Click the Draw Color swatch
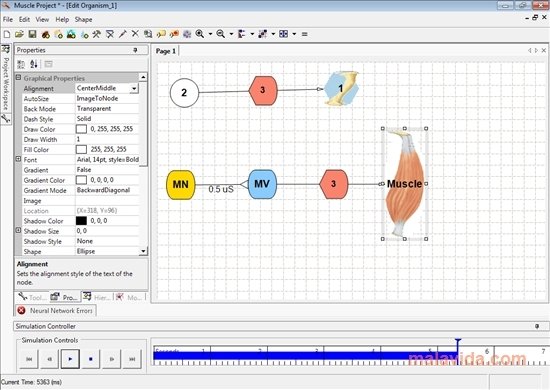550x390 pixels. [81, 129]
